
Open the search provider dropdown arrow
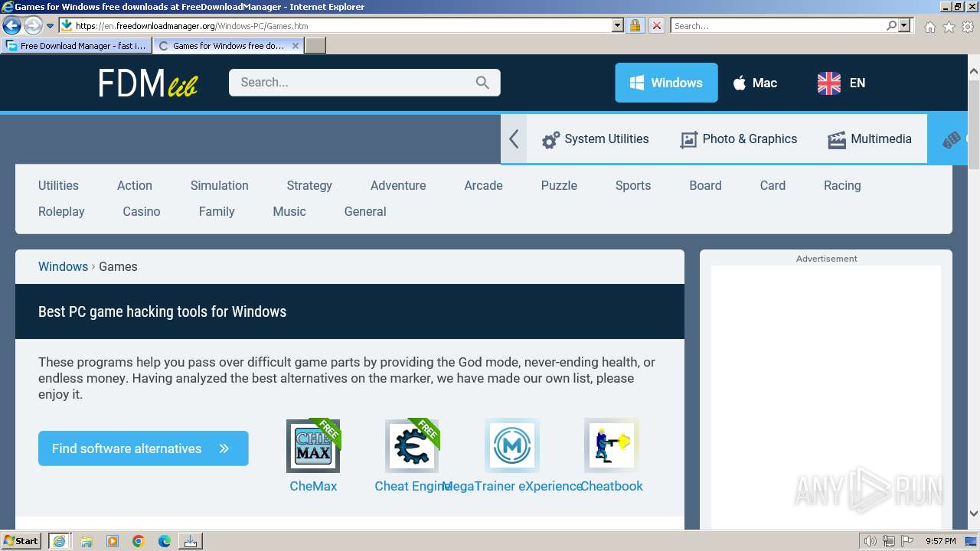coord(904,25)
